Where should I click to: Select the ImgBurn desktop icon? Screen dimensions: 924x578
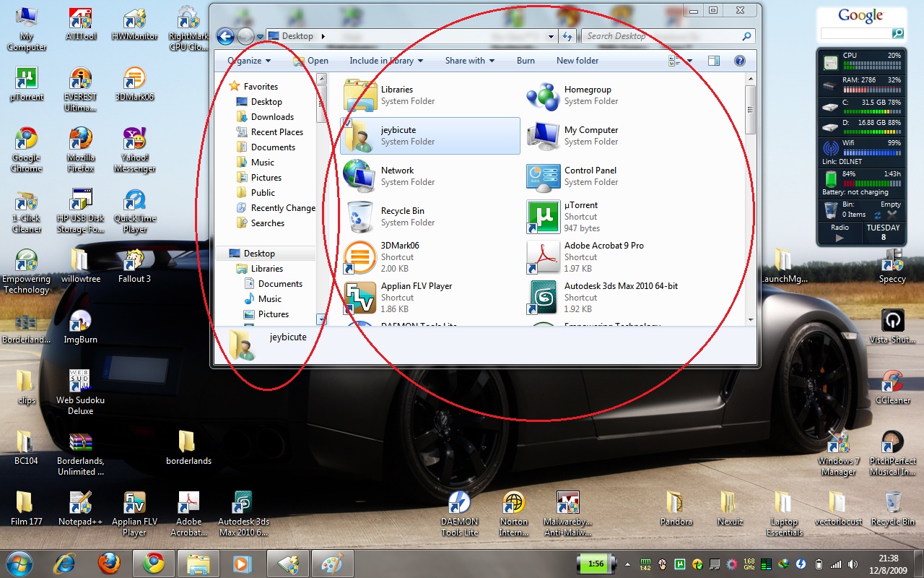[x=80, y=327]
